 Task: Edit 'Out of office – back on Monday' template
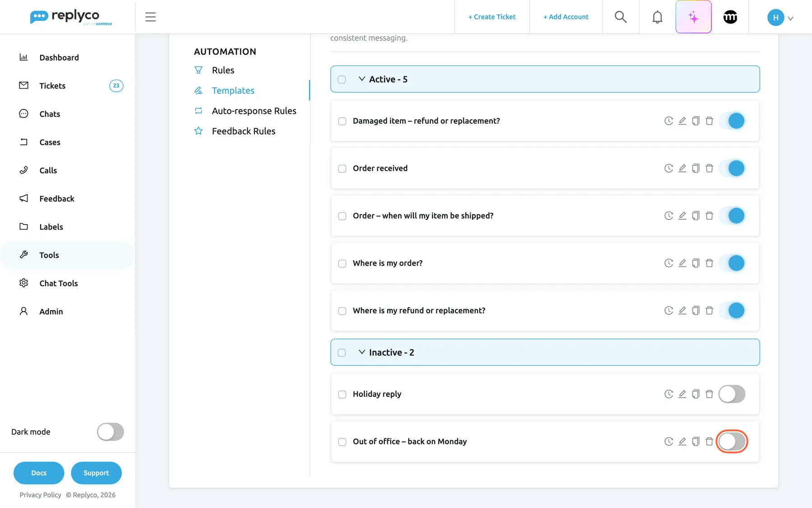click(682, 441)
